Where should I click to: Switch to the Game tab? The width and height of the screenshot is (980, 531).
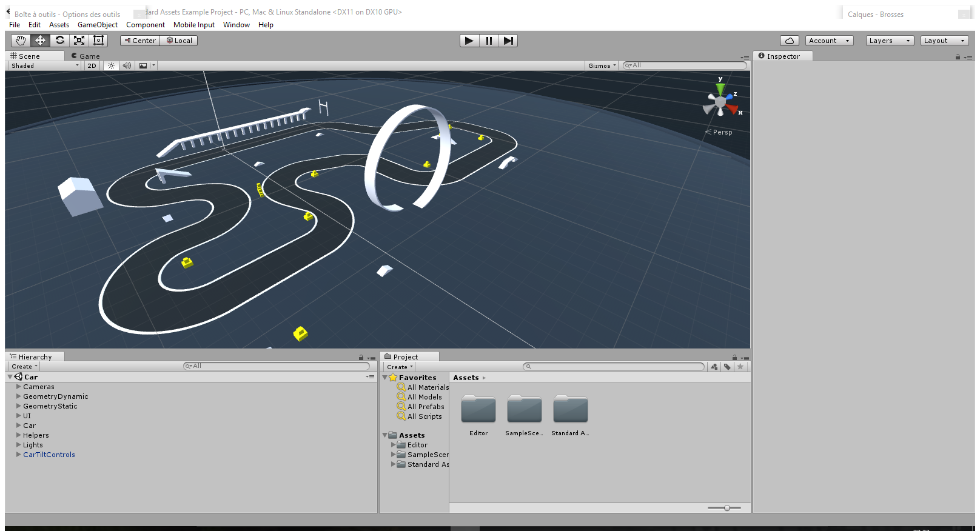86,56
